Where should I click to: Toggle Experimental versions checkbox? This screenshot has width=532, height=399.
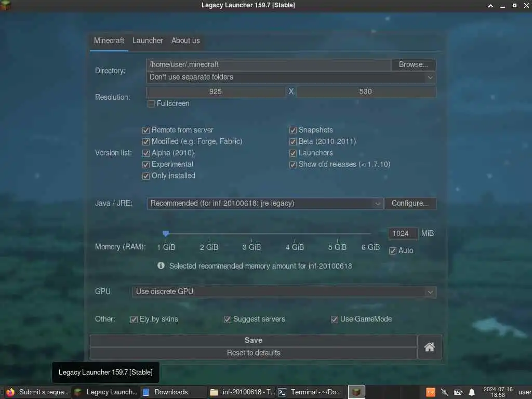(146, 165)
